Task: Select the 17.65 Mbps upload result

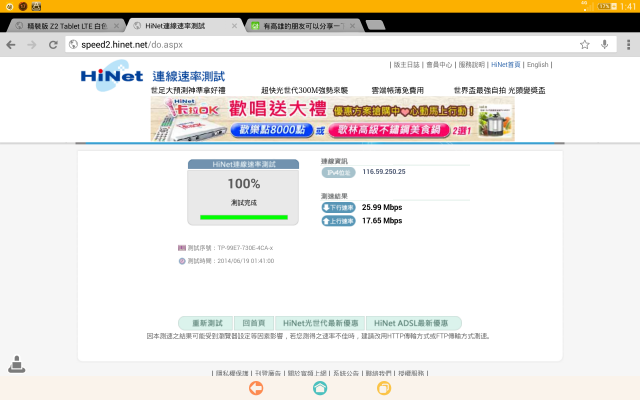Action: pyautogui.click(x=382, y=220)
